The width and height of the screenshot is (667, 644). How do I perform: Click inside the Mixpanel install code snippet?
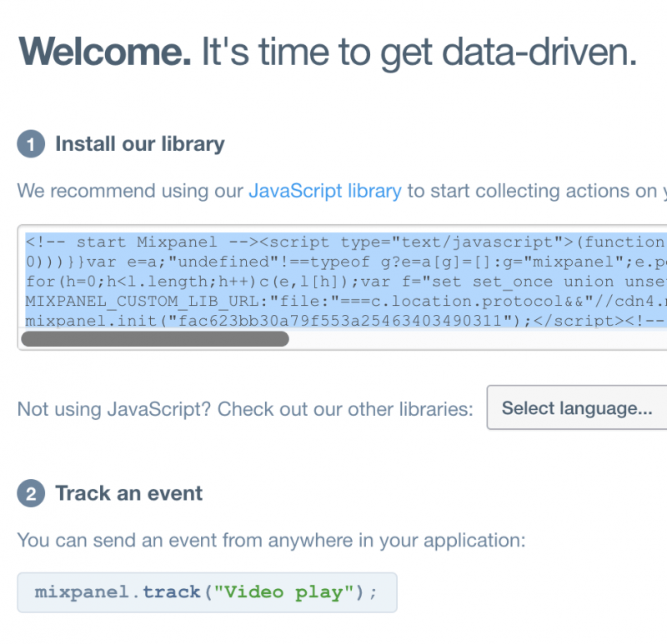(333, 281)
